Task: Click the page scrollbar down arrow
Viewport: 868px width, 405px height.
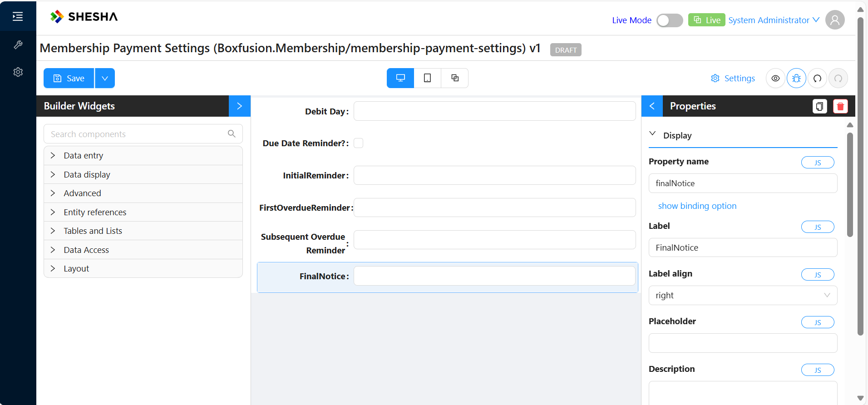Action: pos(860,398)
